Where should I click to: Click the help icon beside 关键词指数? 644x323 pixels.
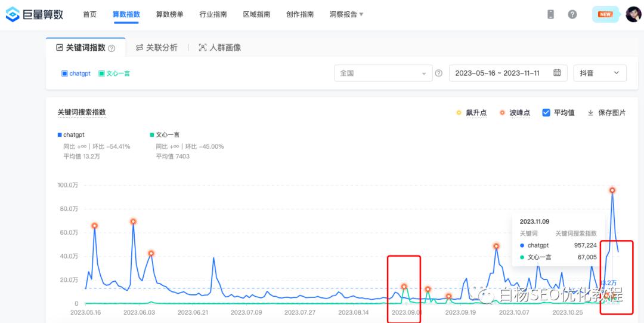(x=112, y=48)
